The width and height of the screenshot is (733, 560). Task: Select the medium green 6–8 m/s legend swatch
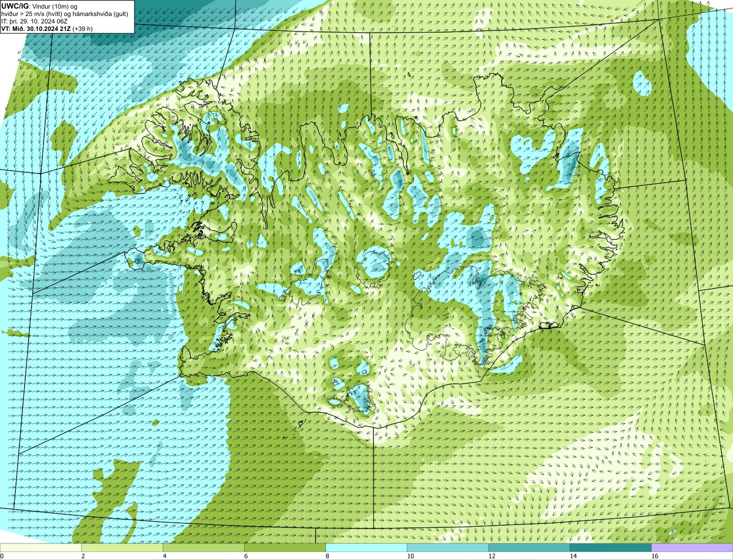[x=285, y=547]
